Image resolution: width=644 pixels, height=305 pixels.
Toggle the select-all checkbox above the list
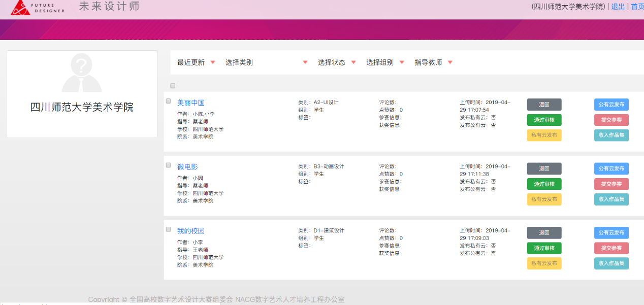[173, 86]
